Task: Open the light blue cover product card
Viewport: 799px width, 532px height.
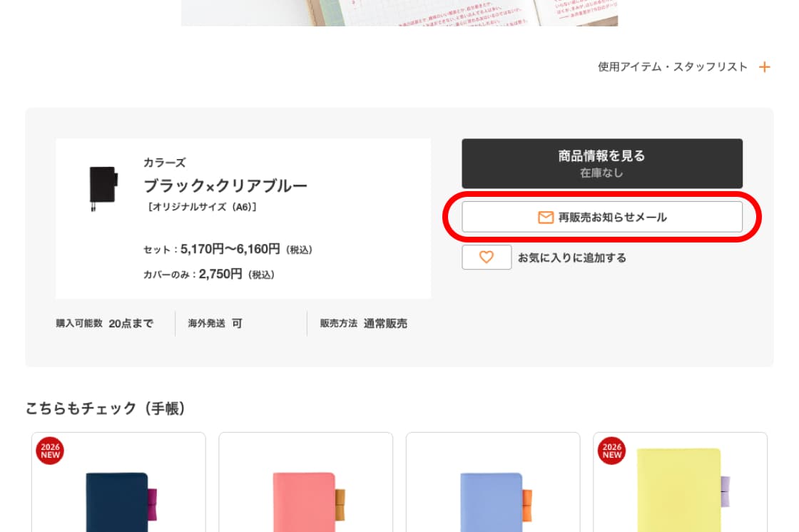Action: point(492,492)
